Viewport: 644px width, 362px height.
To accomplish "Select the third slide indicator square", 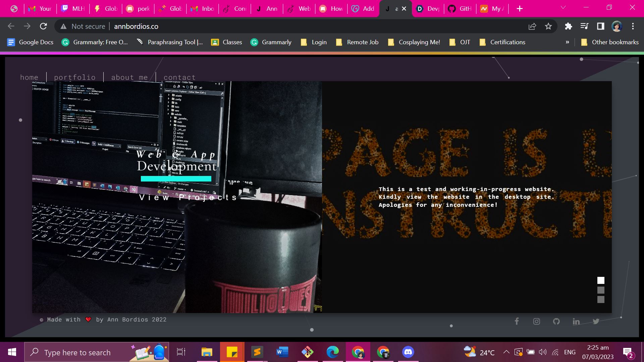I will coord(601,299).
